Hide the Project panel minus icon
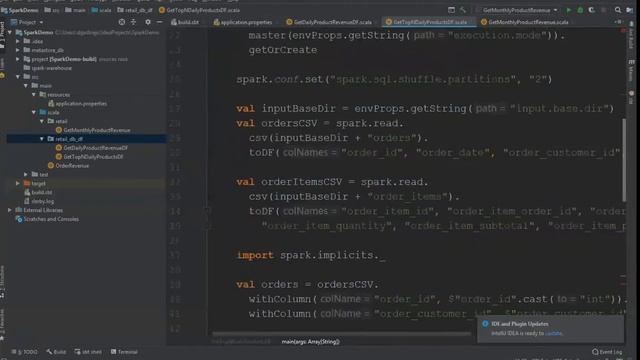Viewport: 640px width, 360px height. [x=160, y=22]
